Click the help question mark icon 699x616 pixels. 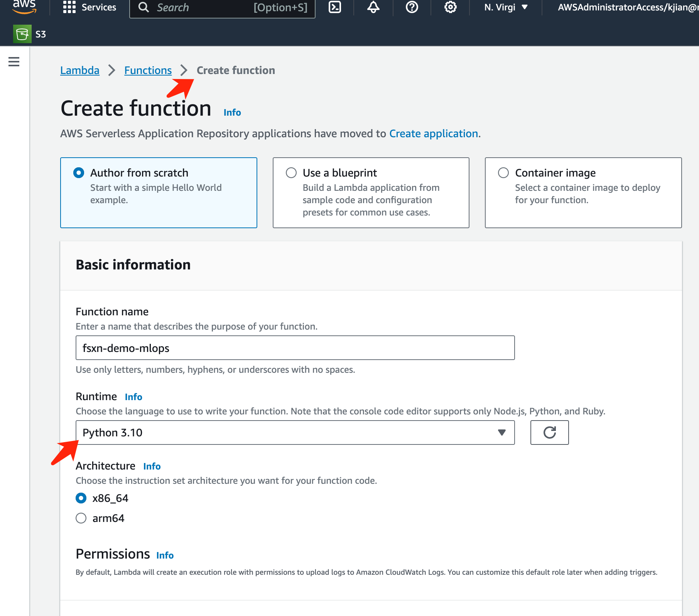(x=412, y=7)
